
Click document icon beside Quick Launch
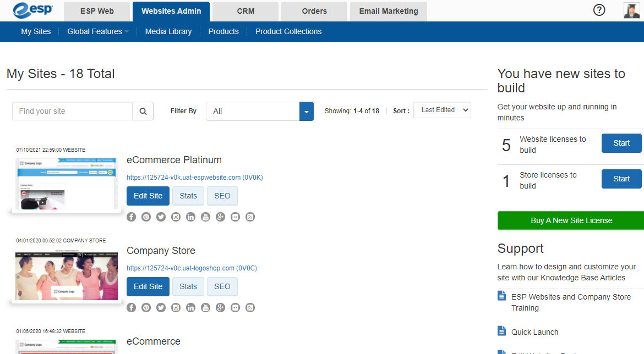pyautogui.click(x=501, y=330)
